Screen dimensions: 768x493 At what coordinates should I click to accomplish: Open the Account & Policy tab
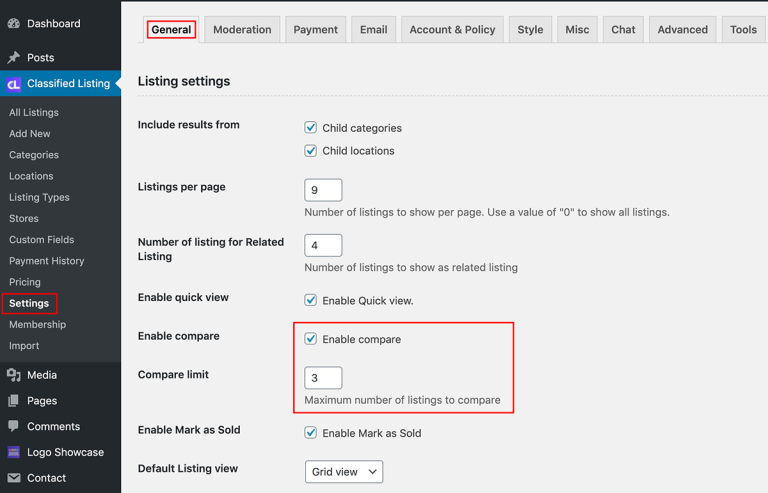click(x=452, y=29)
